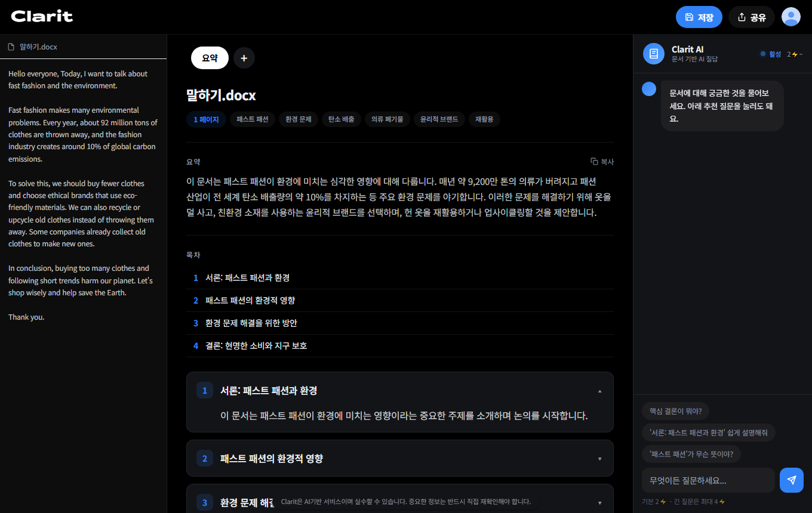Screen dimensions: 812x513
Task: Click the 말하기.docx document title heading
Action: 221,95
